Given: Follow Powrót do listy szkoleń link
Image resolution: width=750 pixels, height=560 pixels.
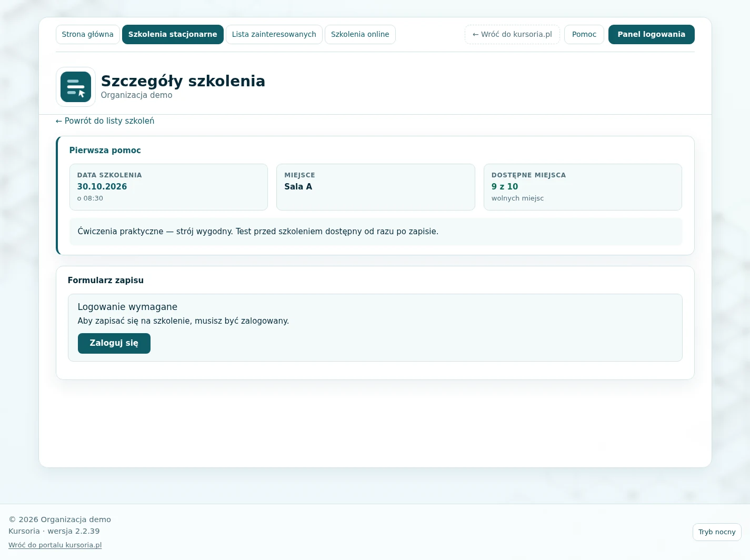Looking at the screenshot, I should tap(105, 121).
